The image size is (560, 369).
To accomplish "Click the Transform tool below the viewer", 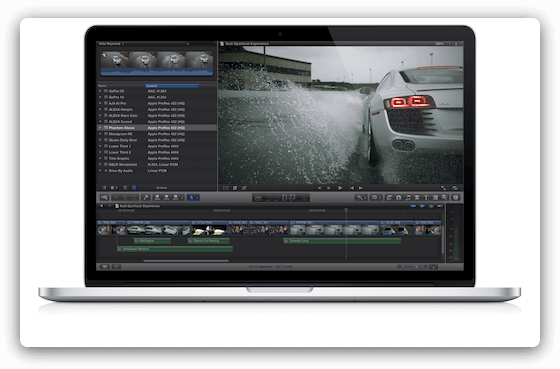I will [x=226, y=188].
